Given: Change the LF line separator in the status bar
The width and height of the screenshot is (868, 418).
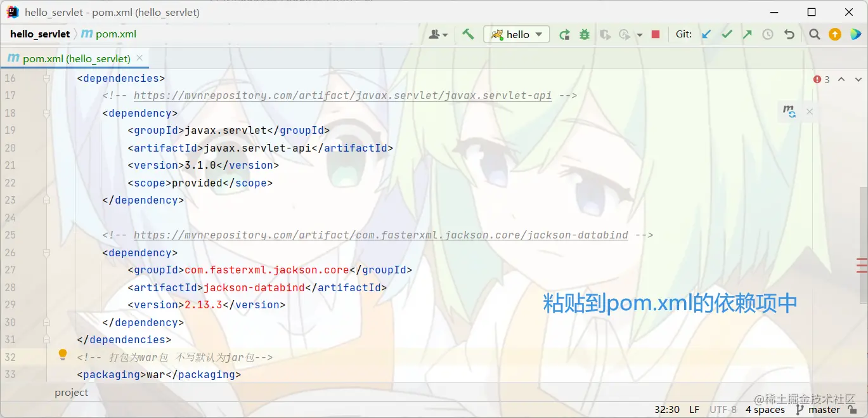Looking at the screenshot, I should (694, 410).
